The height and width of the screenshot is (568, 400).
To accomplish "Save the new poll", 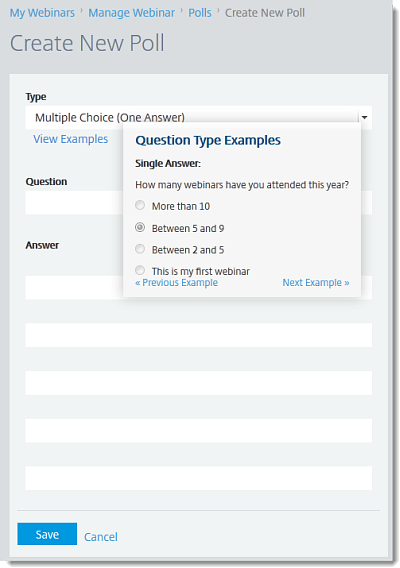I will click(47, 534).
